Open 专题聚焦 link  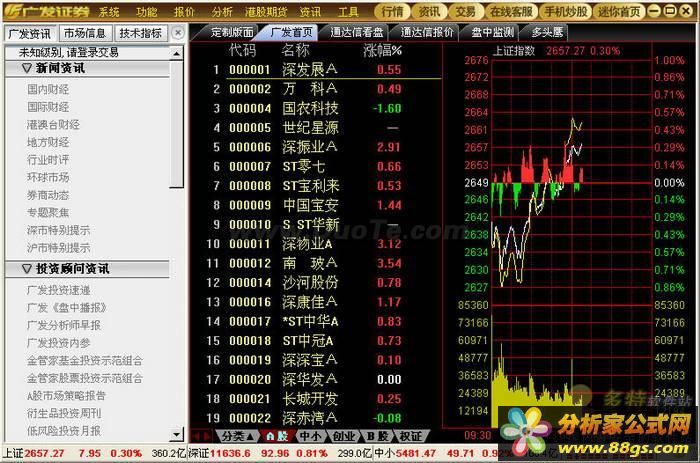click(x=48, y=213)
